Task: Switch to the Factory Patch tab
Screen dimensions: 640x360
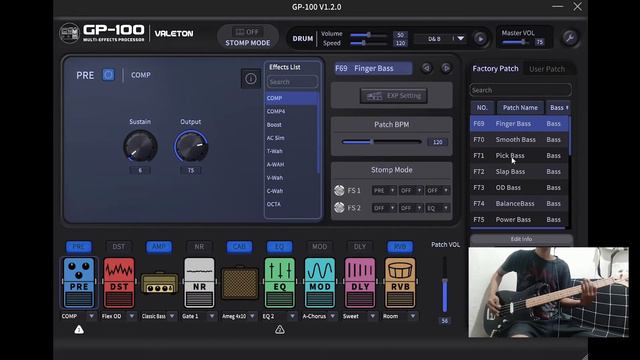Action: coord(495,69)
